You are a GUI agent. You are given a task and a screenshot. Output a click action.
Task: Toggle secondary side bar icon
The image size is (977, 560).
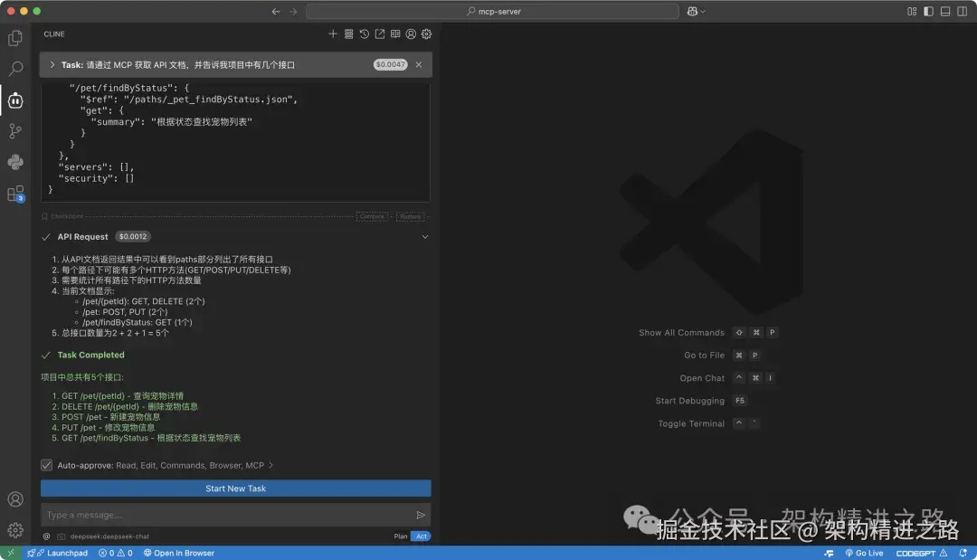pos(962,11)
